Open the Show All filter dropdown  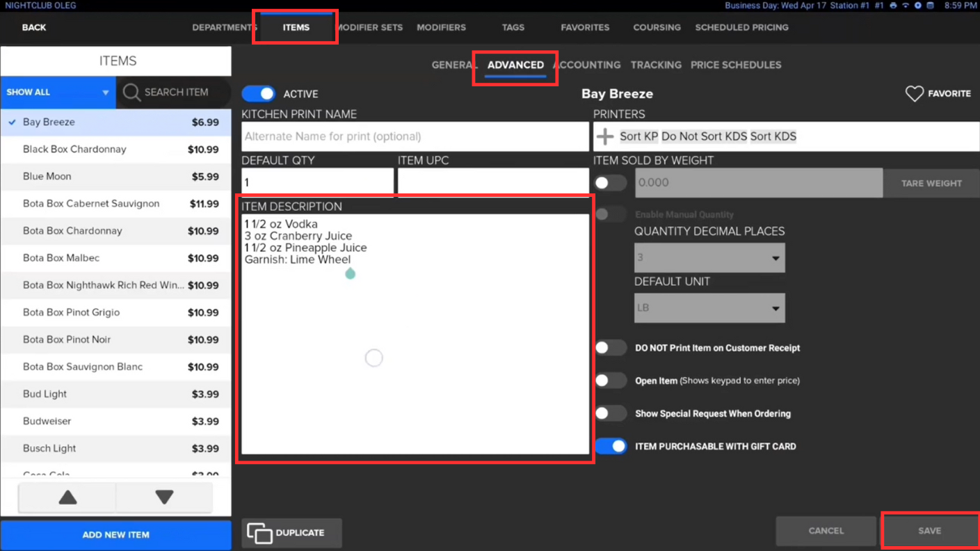click(x=58, y=93)
